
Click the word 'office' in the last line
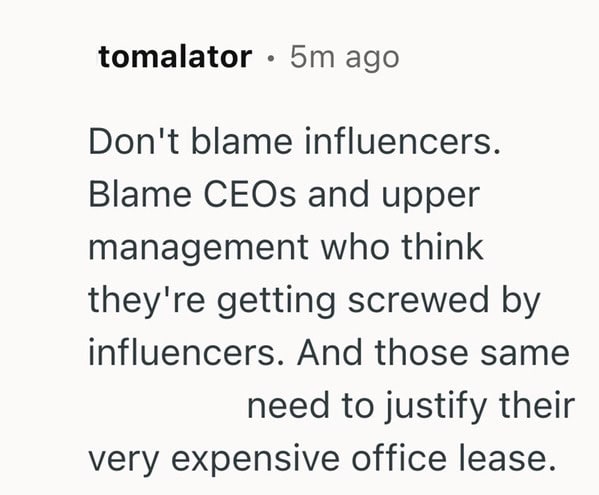pos(399,458)
